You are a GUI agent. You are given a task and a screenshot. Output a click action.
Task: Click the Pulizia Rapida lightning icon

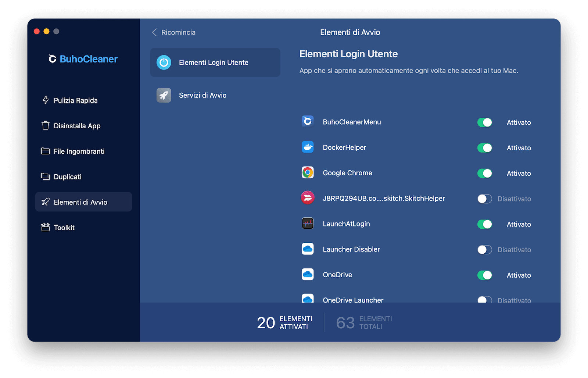pos(46,100)
